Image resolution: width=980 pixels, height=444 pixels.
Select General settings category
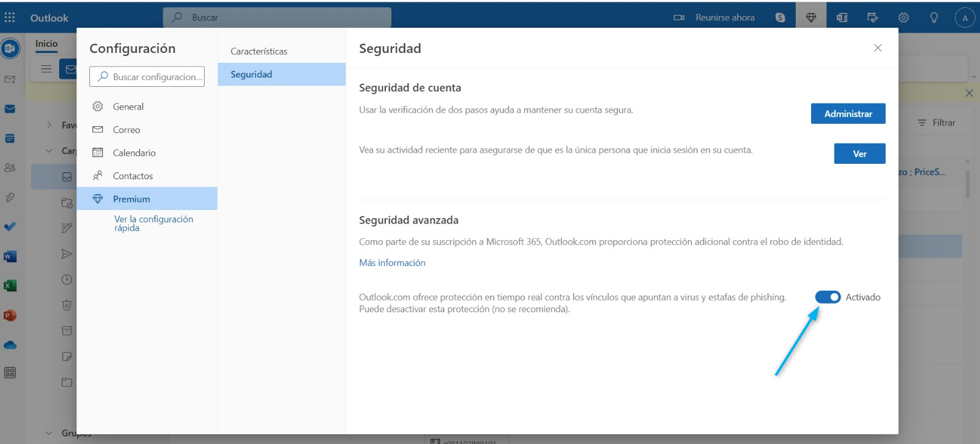coord(128,107)
